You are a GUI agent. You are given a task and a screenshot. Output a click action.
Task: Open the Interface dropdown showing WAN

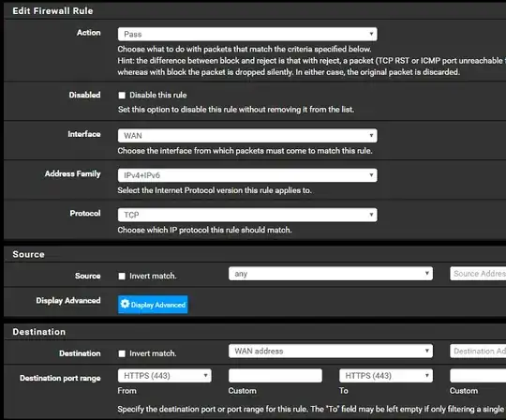[x=247, y=136]
